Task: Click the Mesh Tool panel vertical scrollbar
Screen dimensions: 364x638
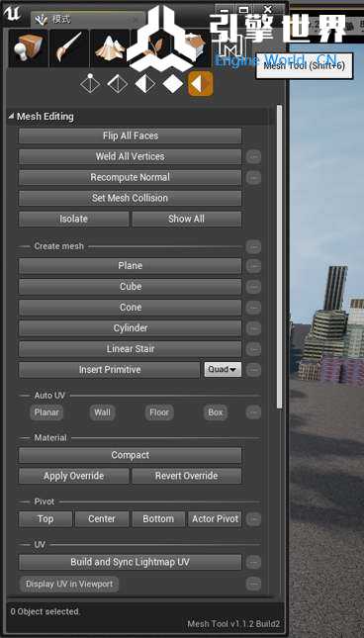Action: (x=279, y=256)
